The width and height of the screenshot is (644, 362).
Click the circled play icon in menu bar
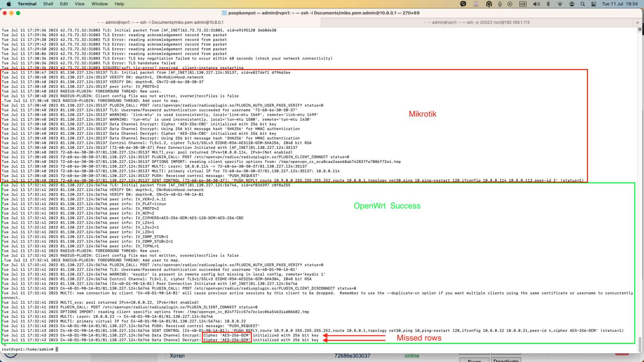click(x=510, y=4)
